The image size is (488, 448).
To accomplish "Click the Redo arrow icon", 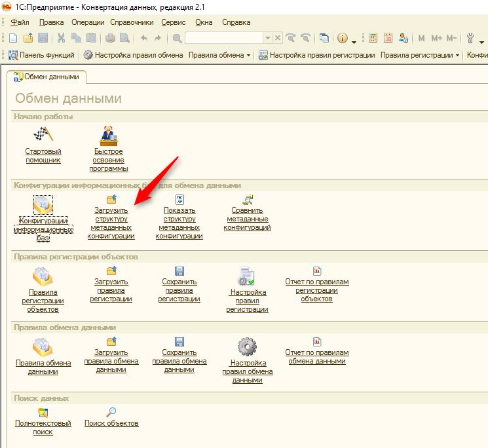I will [158, 38].
